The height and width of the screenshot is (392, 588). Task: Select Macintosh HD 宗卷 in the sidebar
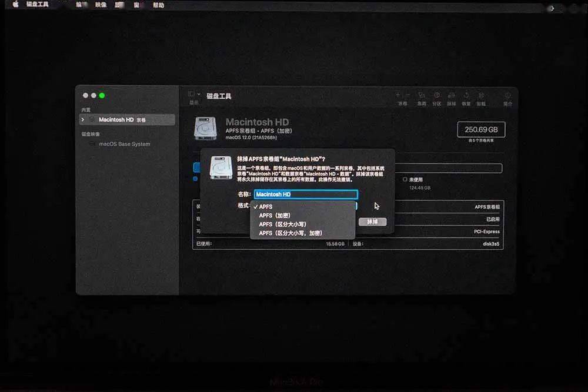click(128, 119)
